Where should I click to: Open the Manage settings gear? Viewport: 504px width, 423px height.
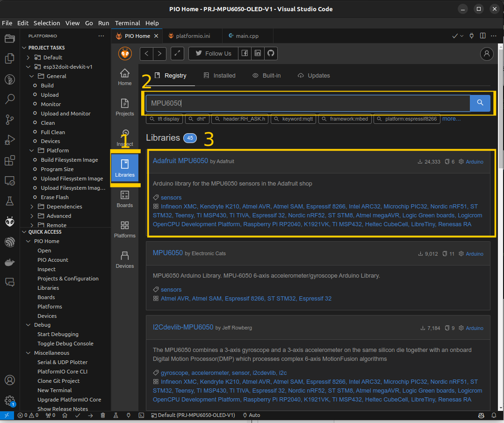10,401
